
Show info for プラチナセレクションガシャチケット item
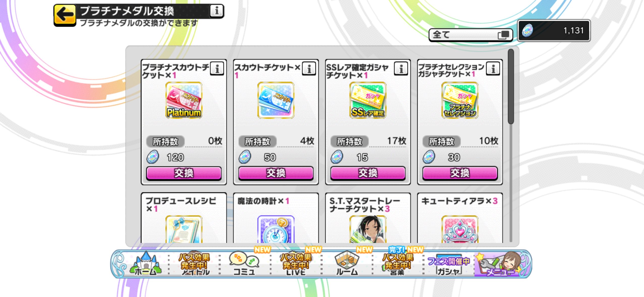(x=493, y=69)
